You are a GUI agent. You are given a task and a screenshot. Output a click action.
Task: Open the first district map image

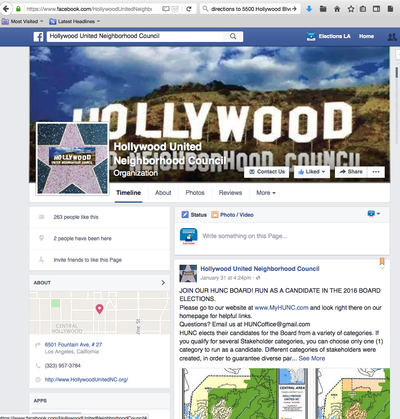click(245, 393)
